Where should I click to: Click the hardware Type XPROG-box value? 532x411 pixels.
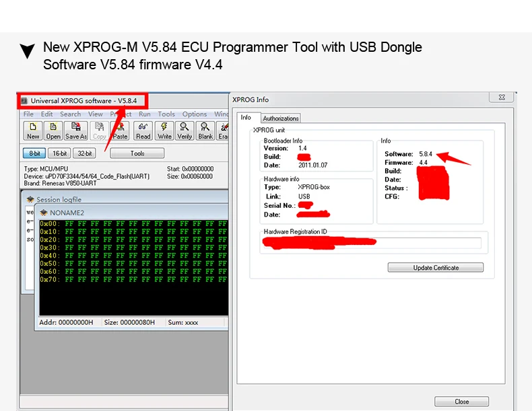(314, 187)
